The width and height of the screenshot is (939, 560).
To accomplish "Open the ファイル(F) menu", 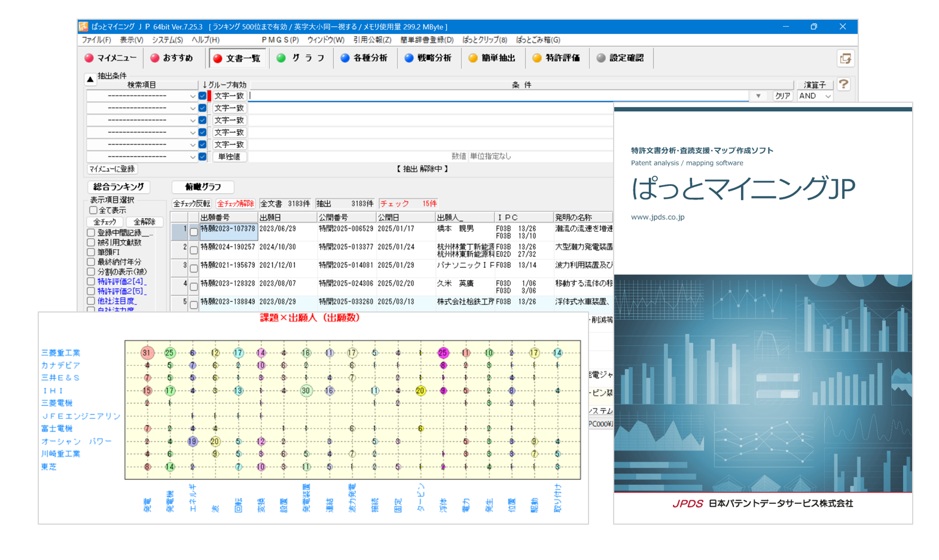I will [96, 40].
